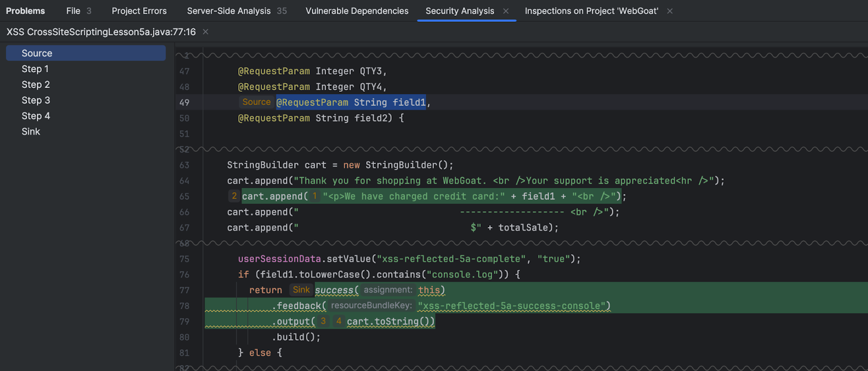Click line number 49 in the gutter
Image resolution: width=868 pixels, height=371 pixels.
click(184, 103)
